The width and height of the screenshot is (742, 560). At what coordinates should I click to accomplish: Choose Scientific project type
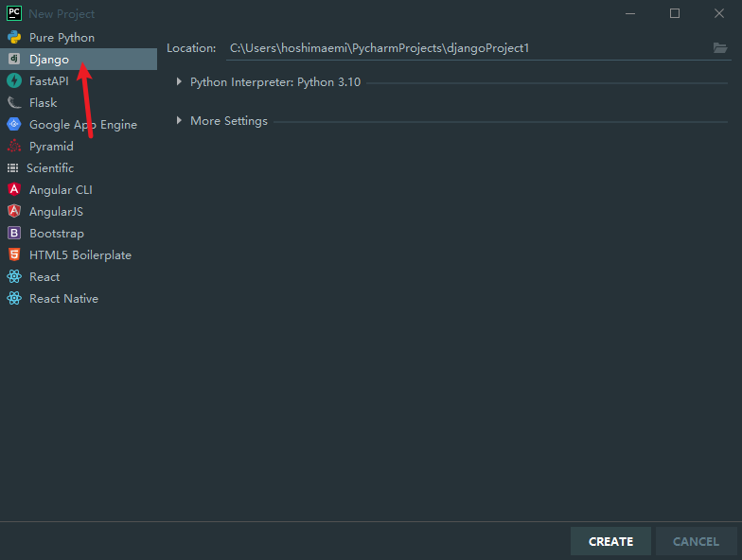[50, 168]
